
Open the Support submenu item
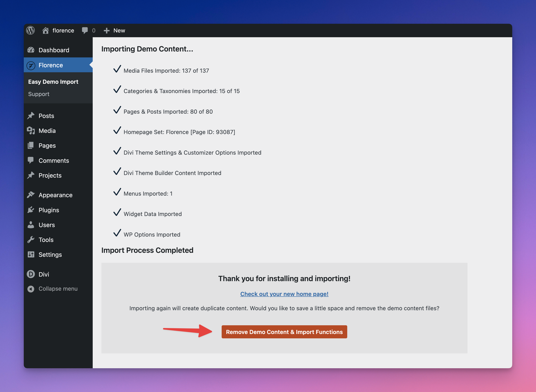39,94
